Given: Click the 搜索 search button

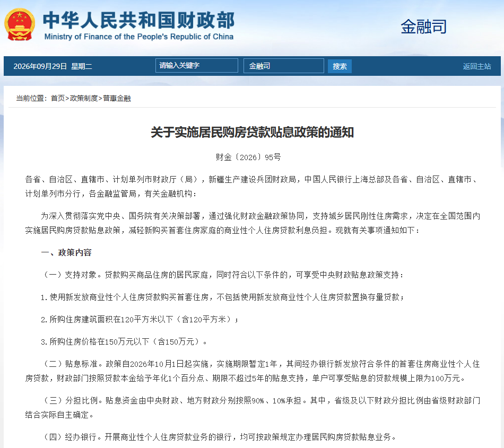Looking at the screenshot, I should [340, 66].
